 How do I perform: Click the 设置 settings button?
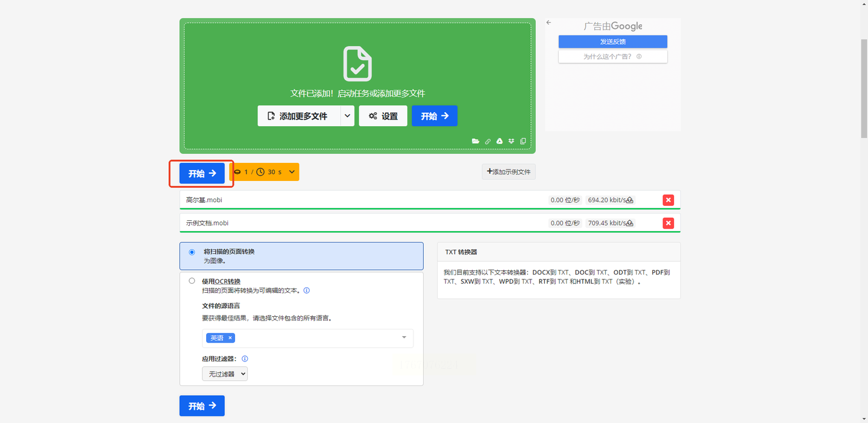[x=383, y=116]
